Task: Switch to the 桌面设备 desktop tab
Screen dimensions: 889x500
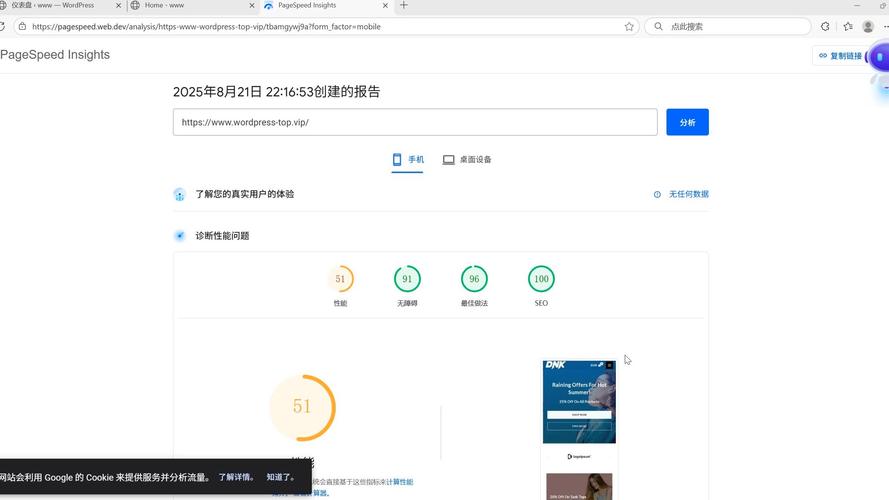Action: [467, 160]
